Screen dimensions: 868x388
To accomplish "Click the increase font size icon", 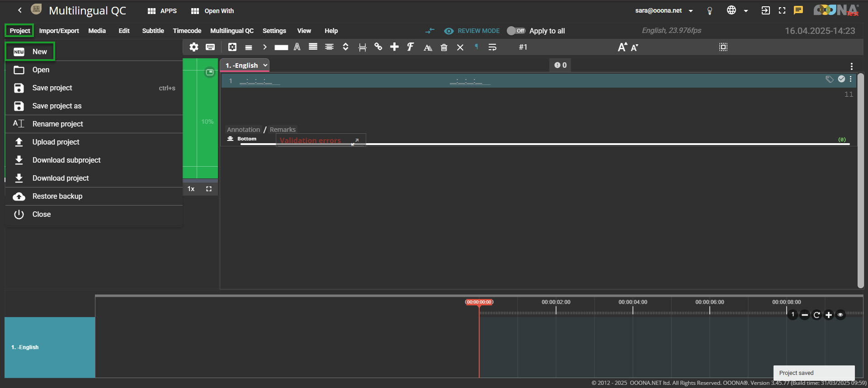I will click(622, 47).
